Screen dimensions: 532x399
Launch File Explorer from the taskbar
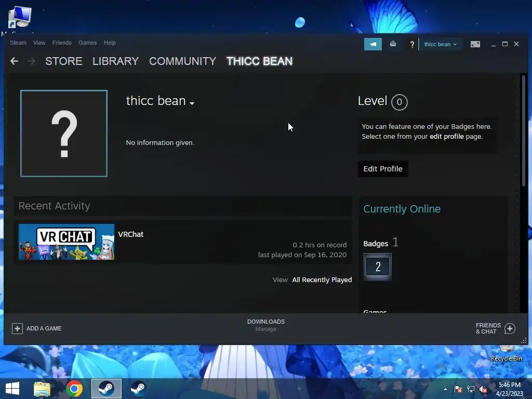[42, 389]
